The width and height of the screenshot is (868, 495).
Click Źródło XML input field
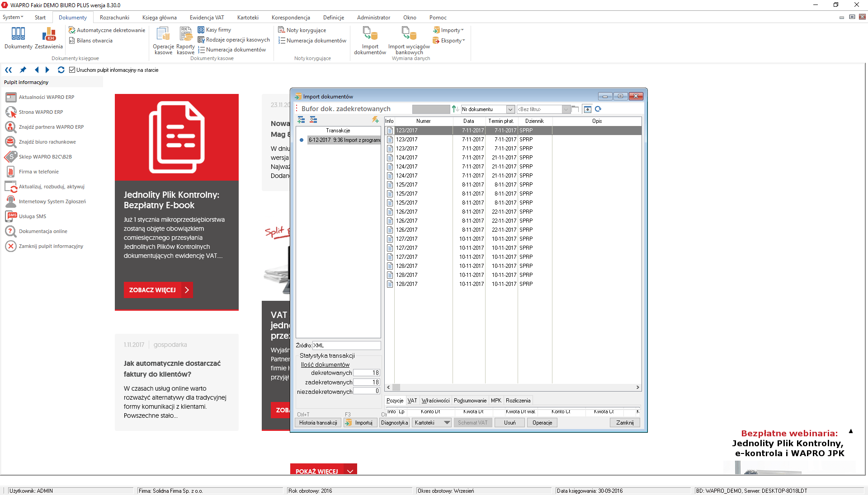tap(346, 346)
